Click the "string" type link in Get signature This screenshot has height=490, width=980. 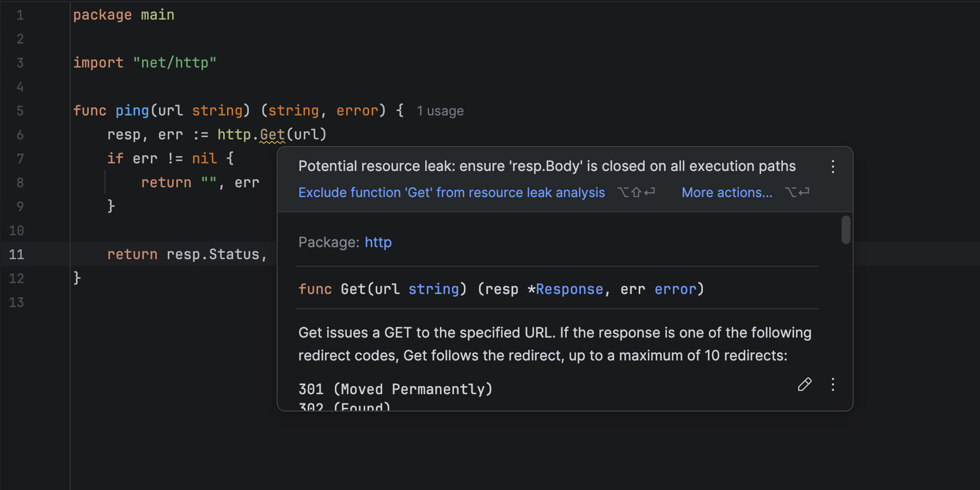click(433, 289)
